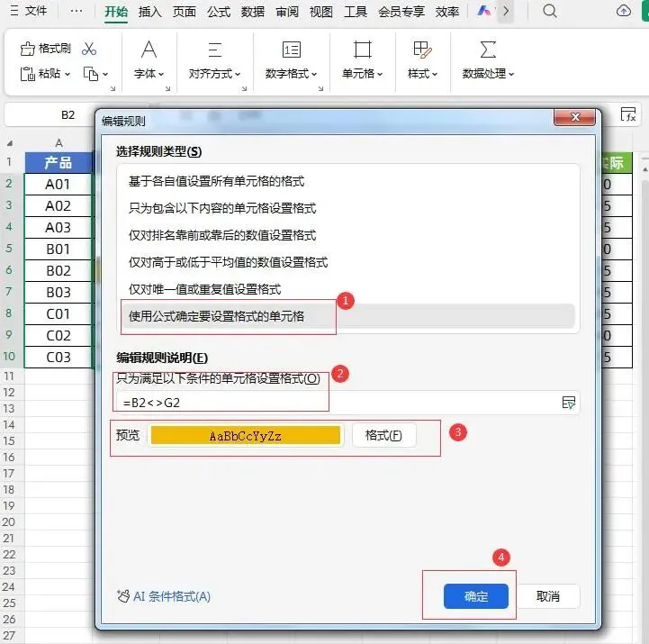Click the hamburger file menu icon
Image resolution: width=649 pixels, height=644 pixels.
pyautogui.click(x=14, y=11)
